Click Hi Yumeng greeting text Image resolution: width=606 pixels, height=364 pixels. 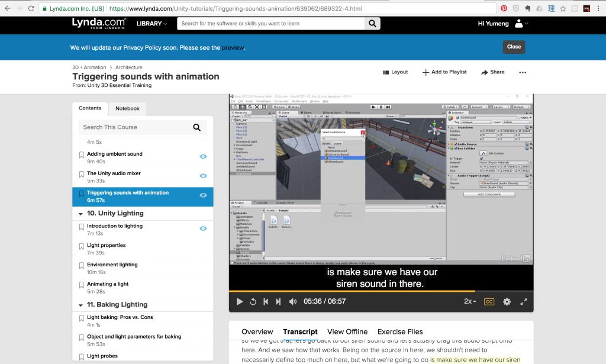[x=493, y=24]
